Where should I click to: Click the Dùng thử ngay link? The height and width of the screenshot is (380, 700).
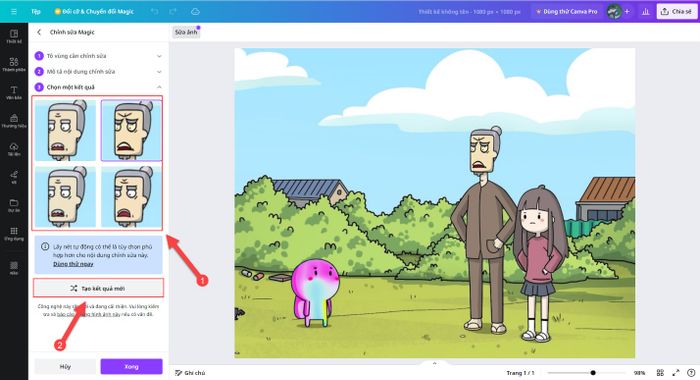coord(73,264)
